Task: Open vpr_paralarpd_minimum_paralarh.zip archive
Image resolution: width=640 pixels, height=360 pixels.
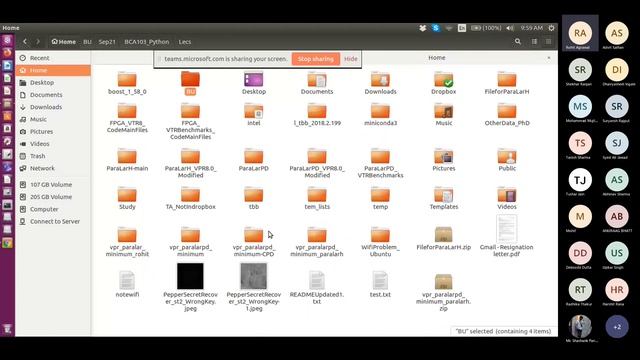Action: (x=444, y=282)
